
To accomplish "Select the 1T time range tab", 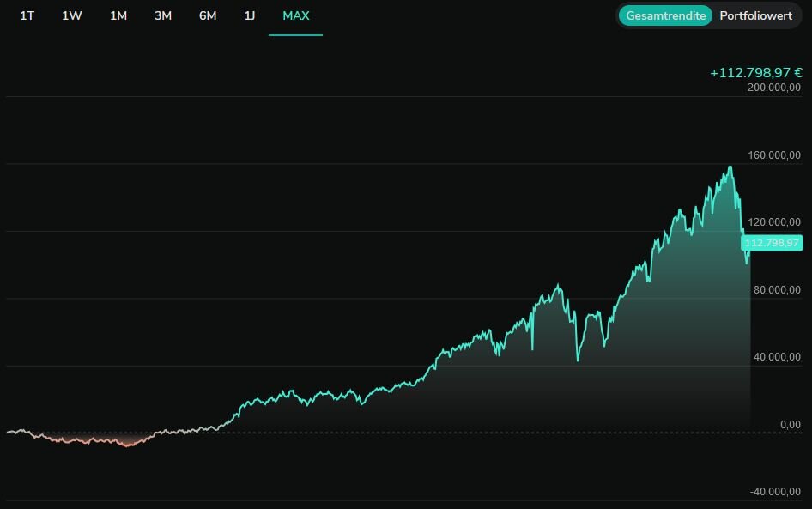I will click(27, 16).
